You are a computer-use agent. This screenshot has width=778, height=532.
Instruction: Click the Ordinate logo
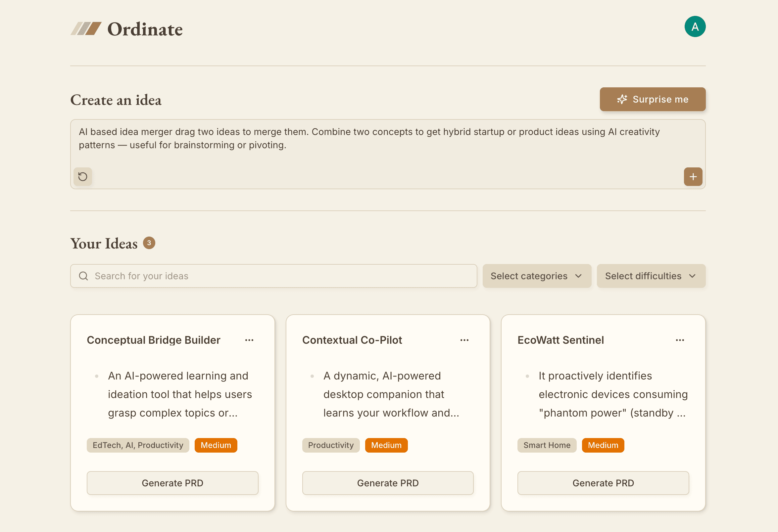pyautogui.click(x=126, y=29)
